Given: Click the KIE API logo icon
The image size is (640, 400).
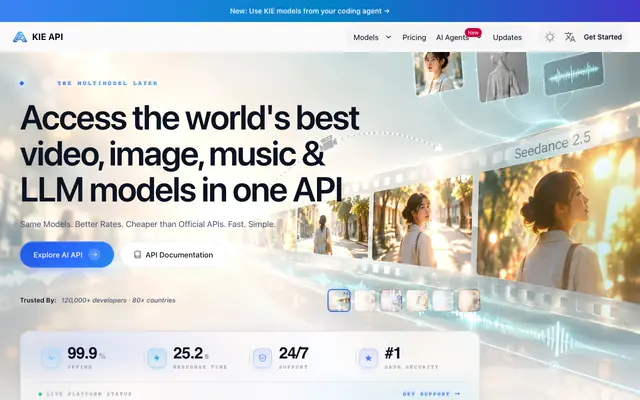Looking at the screenshot, I should [x=20, y=37].
